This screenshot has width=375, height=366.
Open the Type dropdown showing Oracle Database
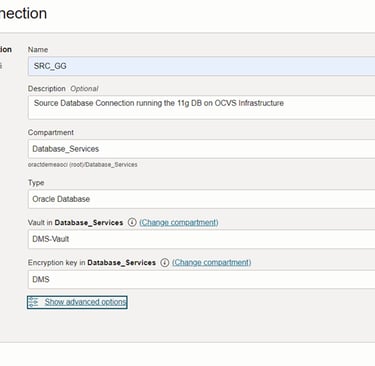(201, 199)
